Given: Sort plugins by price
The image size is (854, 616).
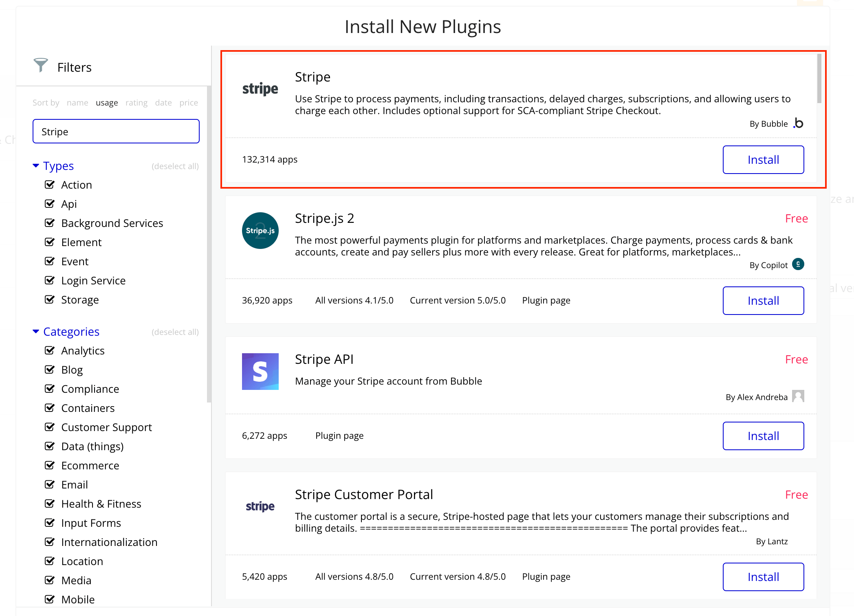Looking at the screenshot, I should coord(189,103).
